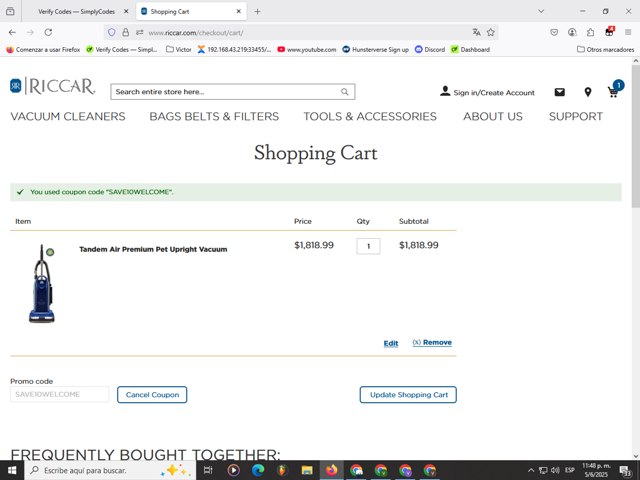
Task: Click the Edit link for the vacuum
Action: click(391, 343)
